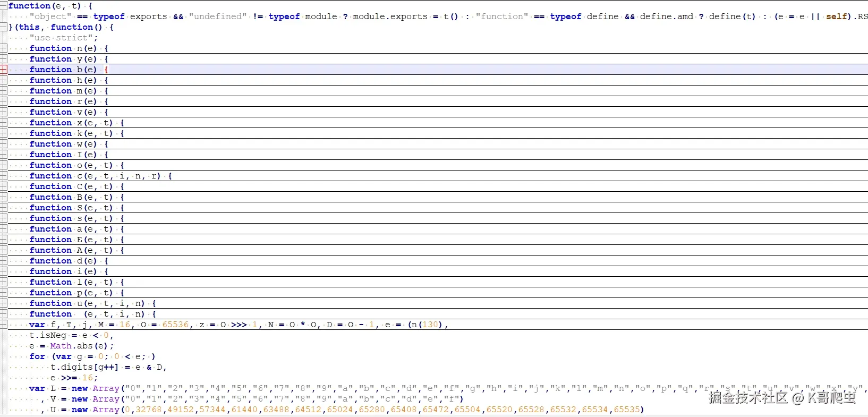The height and width of the screenshot is (417, 868).
Task: Click ', U = new Array' declaration line
Action: pyautogui.click(x=80, y=410)
